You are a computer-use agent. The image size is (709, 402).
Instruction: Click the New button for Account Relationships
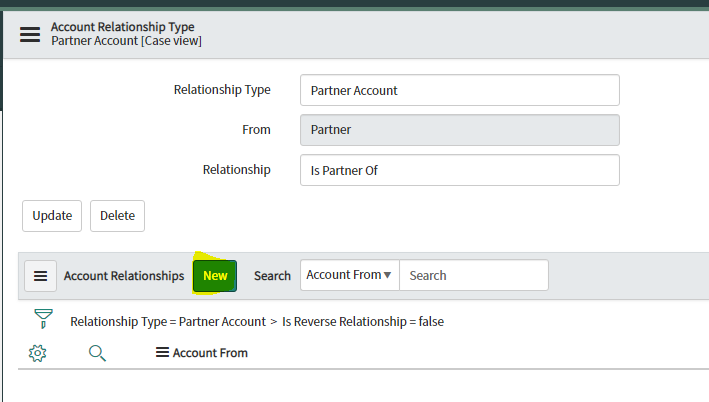pyautogui.click(x=215, y=276)
